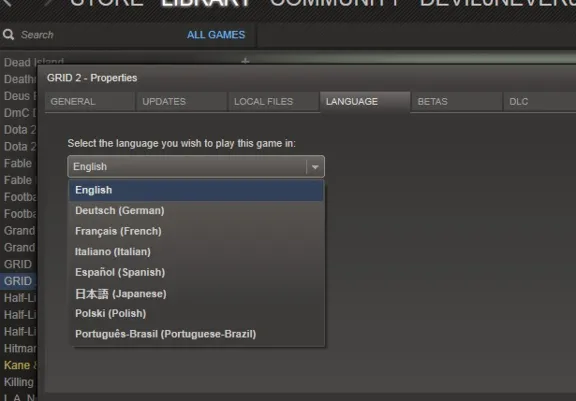Click the search magnifier icon

tap(8, 35)
